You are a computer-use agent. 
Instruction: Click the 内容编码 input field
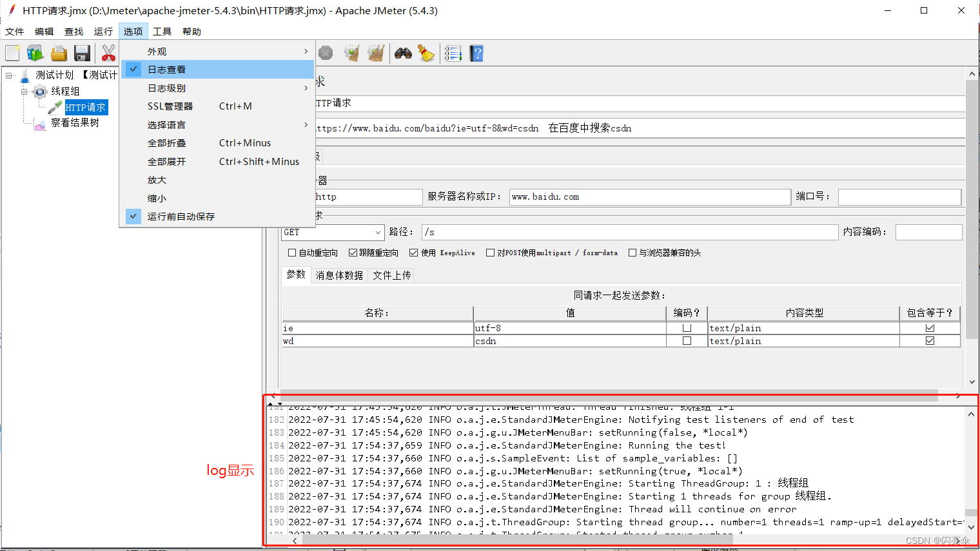pyautogui.click(x=928, y=232)
